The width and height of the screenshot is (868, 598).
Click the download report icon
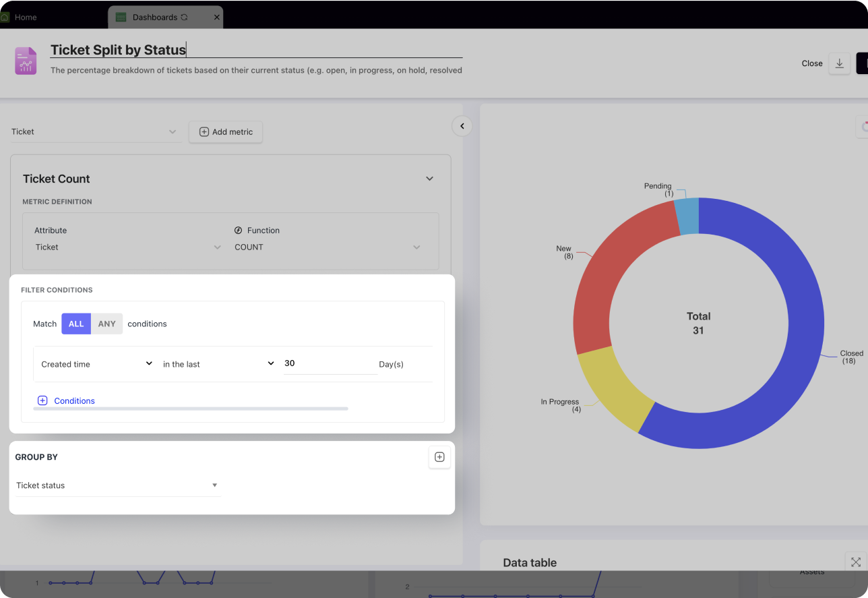(x=839, y=63)
